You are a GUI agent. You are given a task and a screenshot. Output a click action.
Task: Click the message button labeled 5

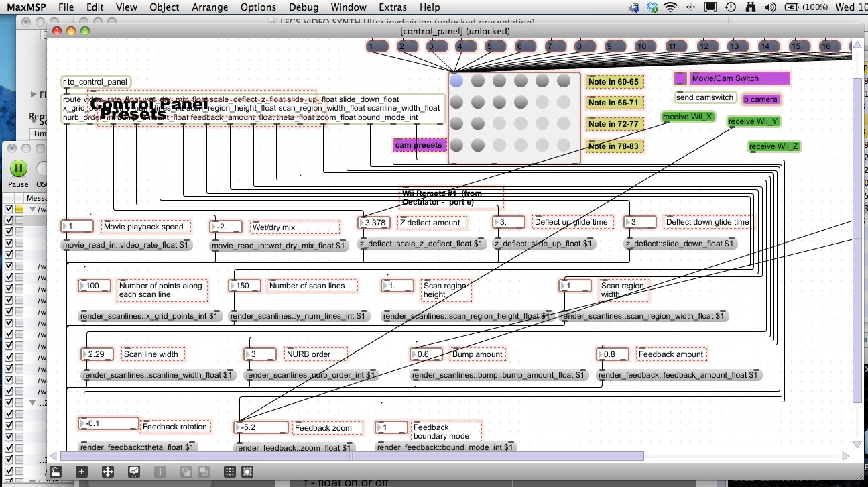pyautogui.click(x=497, y=46)
